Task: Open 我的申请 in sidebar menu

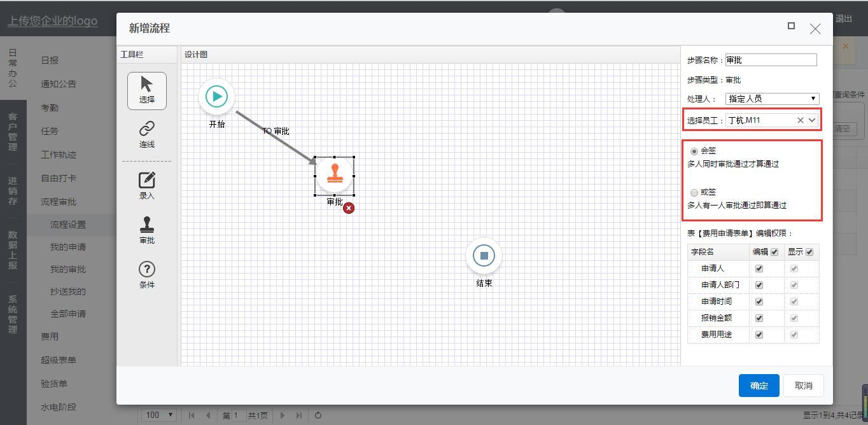Action: [68, 247]
